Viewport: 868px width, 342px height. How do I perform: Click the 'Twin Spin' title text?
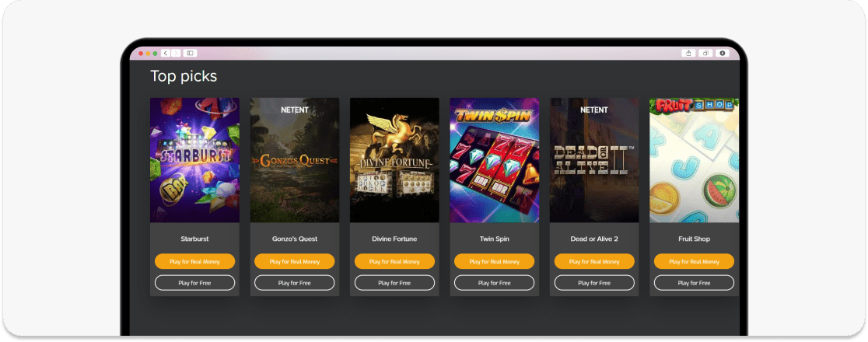495,239
